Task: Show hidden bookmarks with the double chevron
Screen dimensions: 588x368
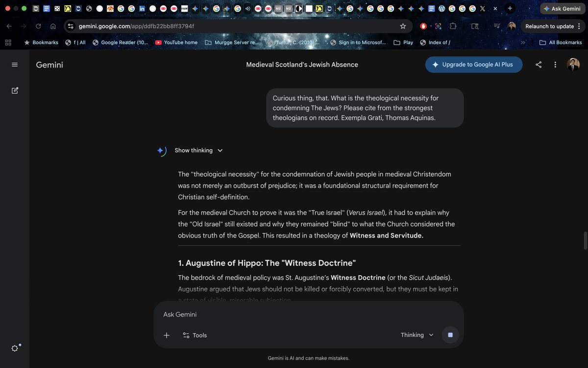Action: [x=523, y=43]
